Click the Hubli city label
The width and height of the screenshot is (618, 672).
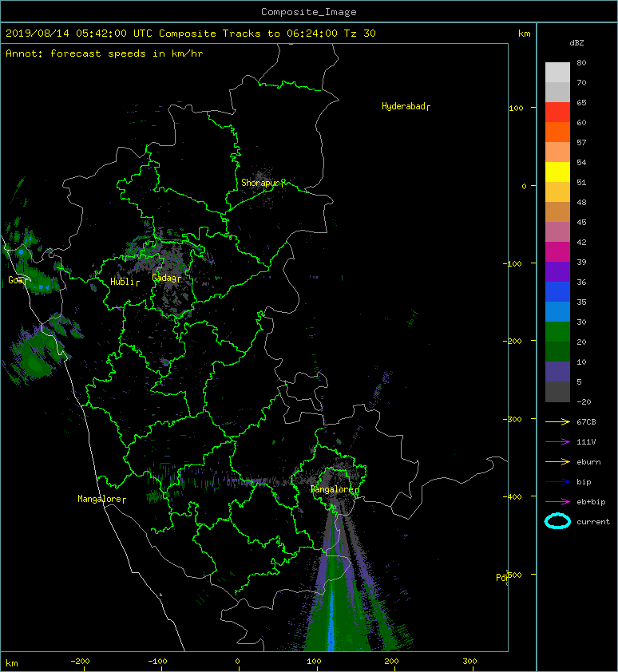pos(125,282)
